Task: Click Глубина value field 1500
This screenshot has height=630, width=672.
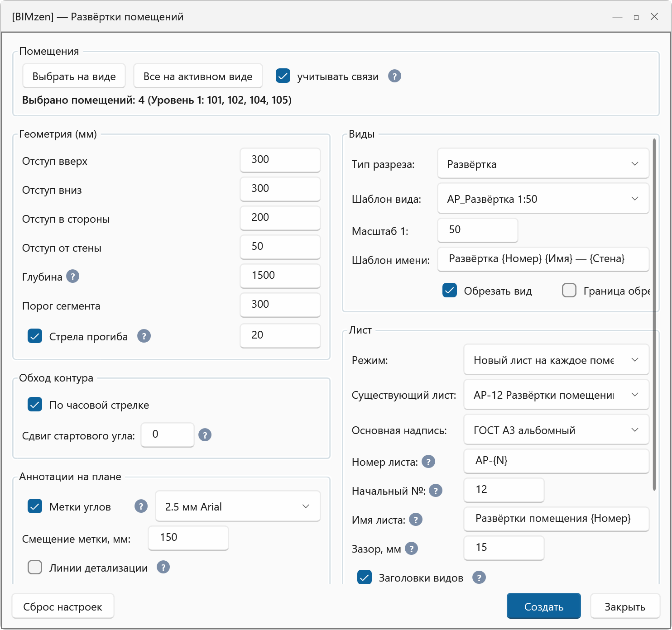Action: (x=280, y=276)
